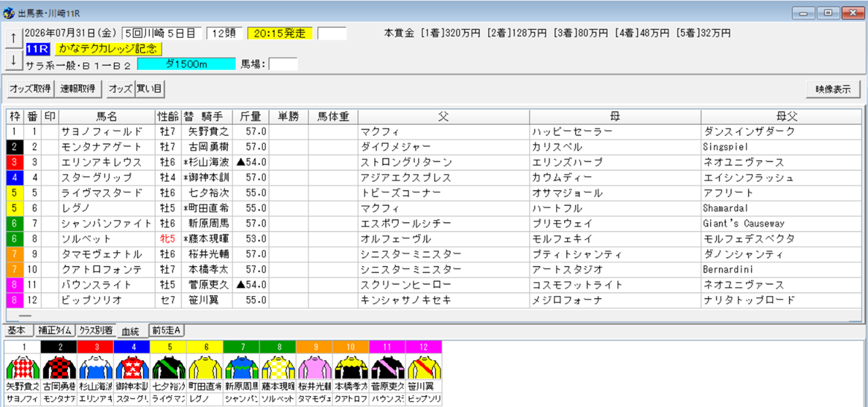The image size is (868, 407).
Task: Select silk icon of horse 4 御神本訓
Action: [x=132, y=366]
